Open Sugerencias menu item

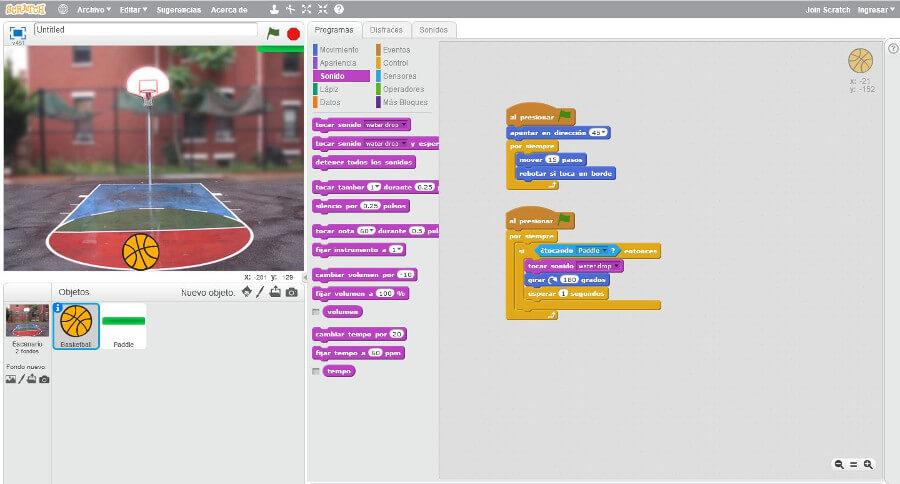pos(179,10)
